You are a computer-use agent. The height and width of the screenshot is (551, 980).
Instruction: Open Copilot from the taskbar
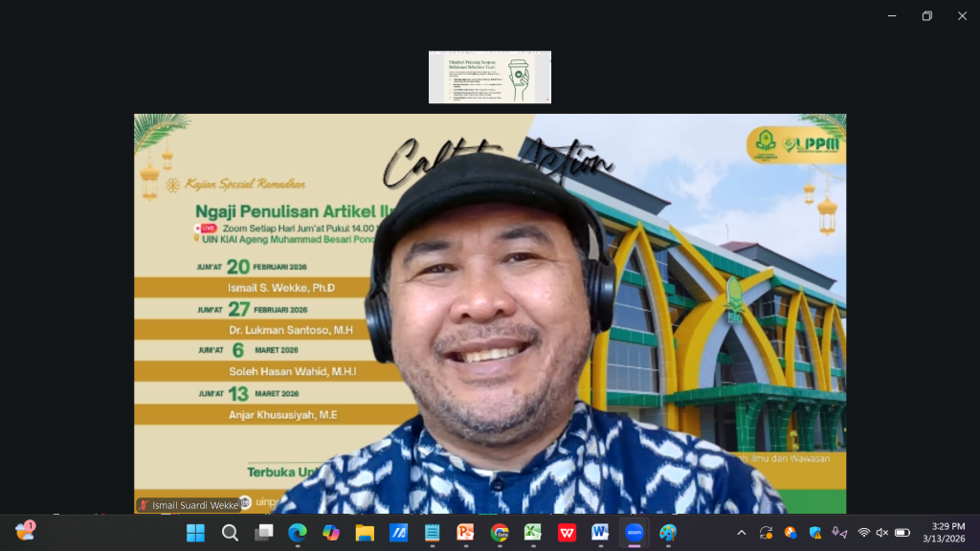click(x=332, y=534)
